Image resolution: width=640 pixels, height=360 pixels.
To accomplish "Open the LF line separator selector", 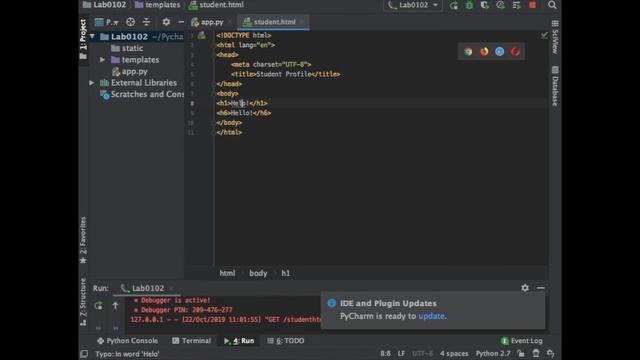I will pos(401,353).
